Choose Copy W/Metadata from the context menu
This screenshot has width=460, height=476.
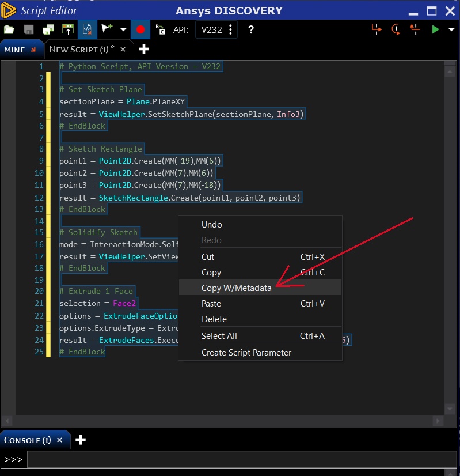(236, 288)
